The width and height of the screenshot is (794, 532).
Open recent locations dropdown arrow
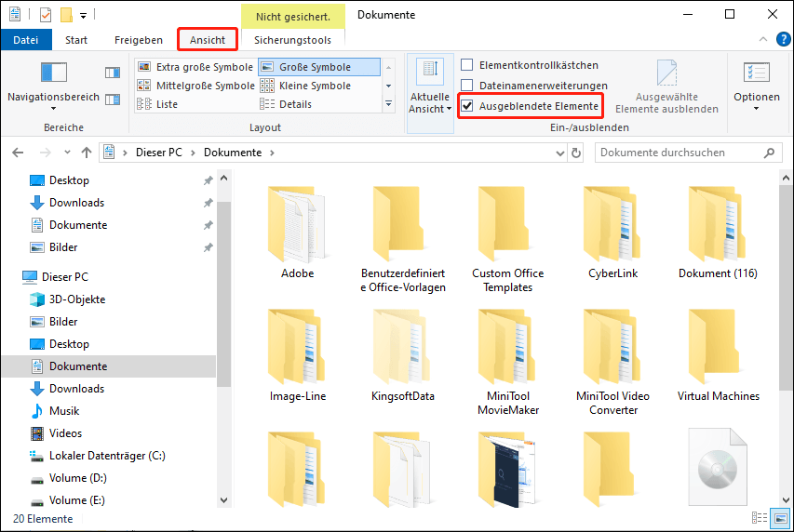(x=67, y=153)
